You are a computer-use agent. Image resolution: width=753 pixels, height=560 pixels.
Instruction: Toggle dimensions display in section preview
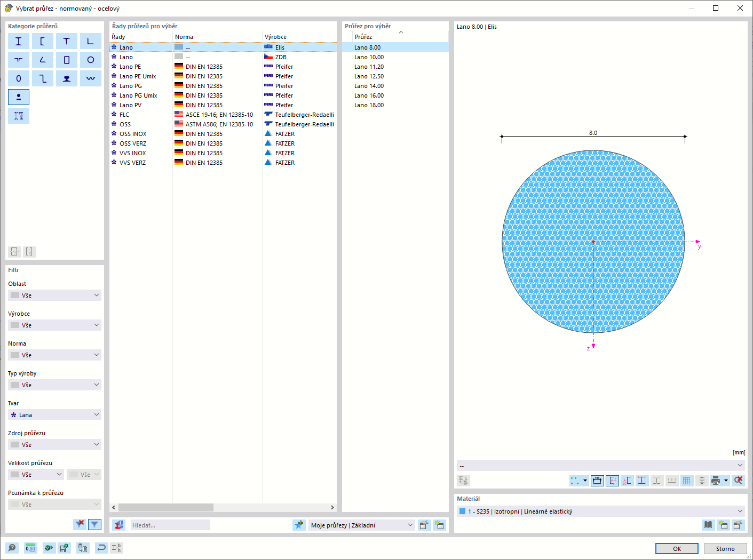click(597, 481)
